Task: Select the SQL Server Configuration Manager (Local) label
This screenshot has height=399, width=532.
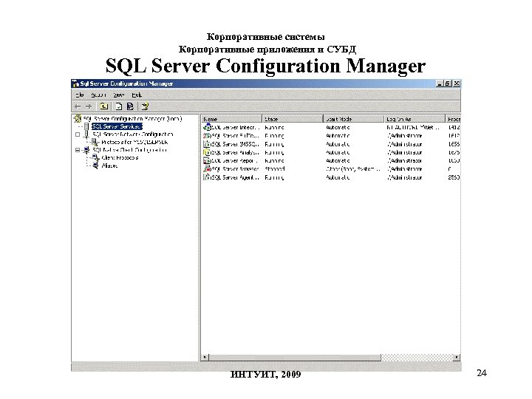Action: click(132, 119)
